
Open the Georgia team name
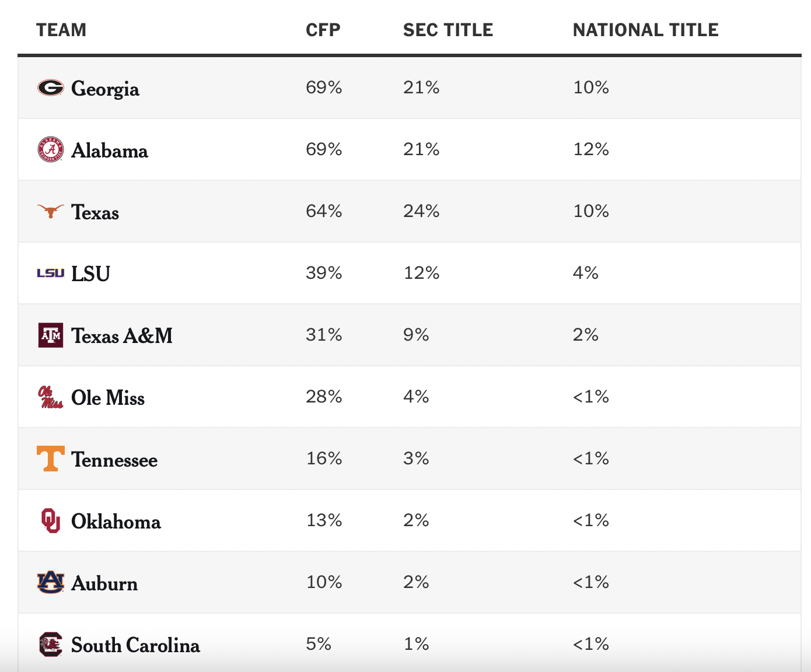(105, 89)
